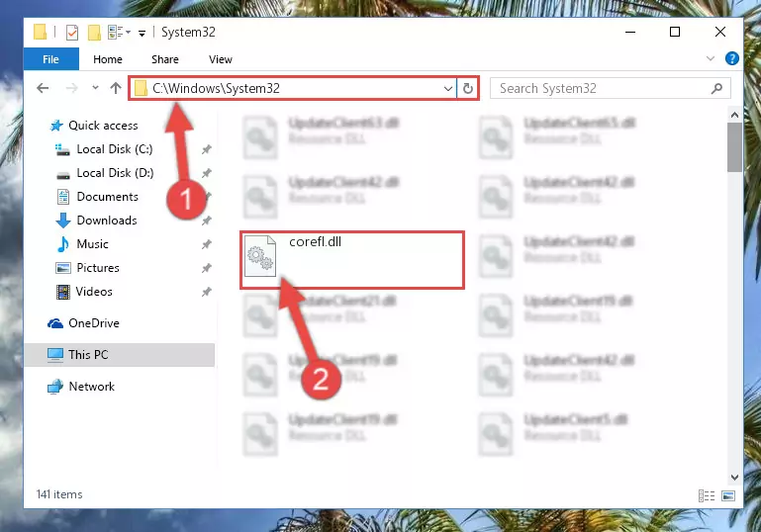Open Explorer help with the question mark icon
The width and height of the screenshot is (761, 532).
pos(732,58)
